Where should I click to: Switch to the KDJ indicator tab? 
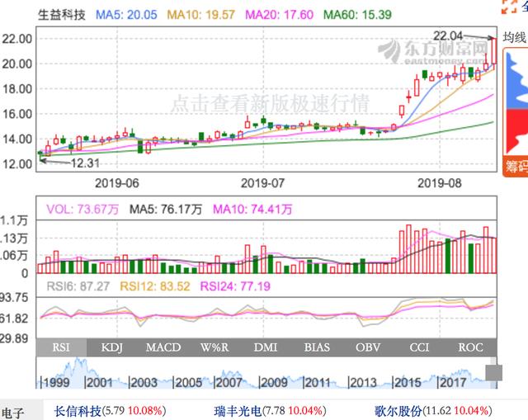click(112, 347)
